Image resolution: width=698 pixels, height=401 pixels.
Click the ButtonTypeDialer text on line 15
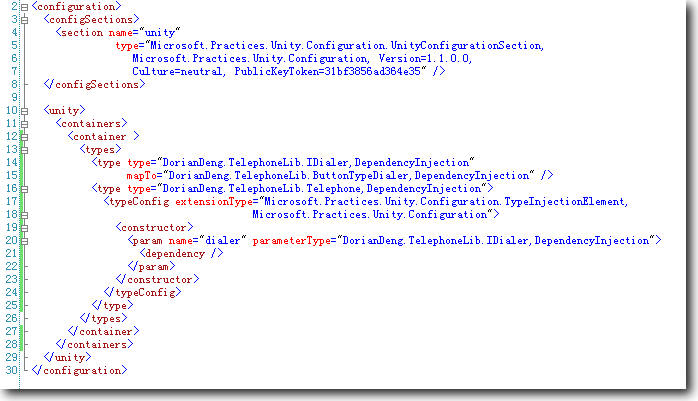361,175
